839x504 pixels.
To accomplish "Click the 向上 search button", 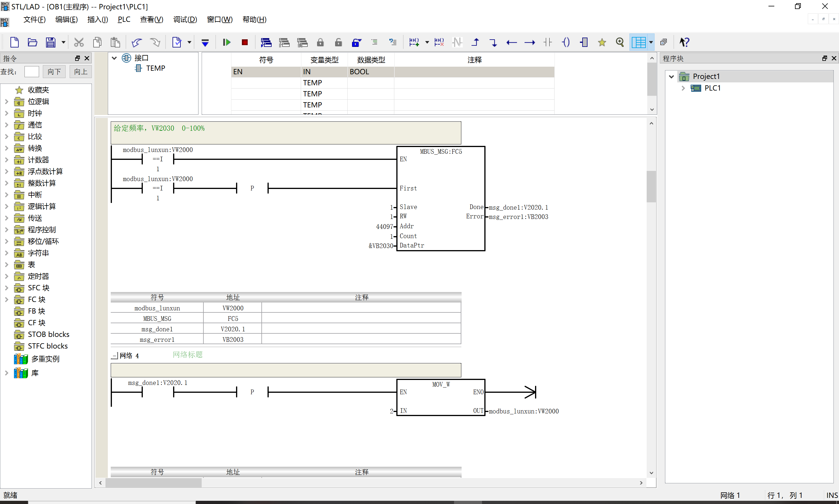I will [81, 72].
